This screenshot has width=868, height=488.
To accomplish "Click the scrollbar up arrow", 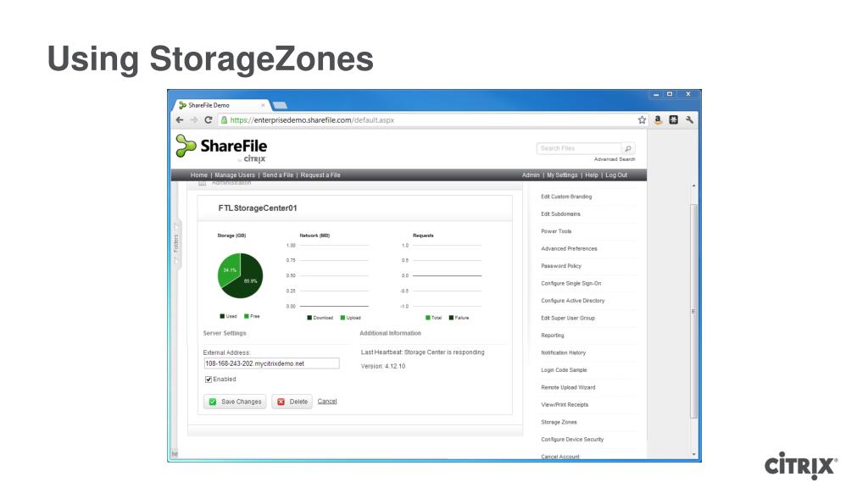I will click(694, 186).
